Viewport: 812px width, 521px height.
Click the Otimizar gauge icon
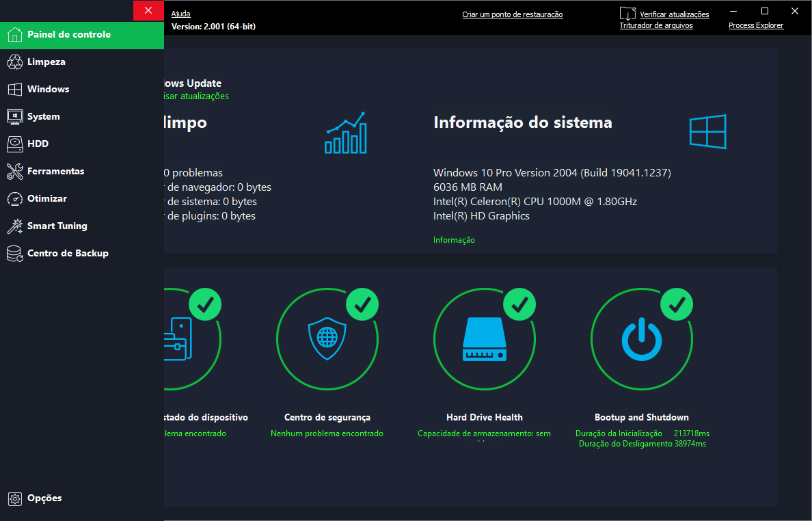point(14,199)
